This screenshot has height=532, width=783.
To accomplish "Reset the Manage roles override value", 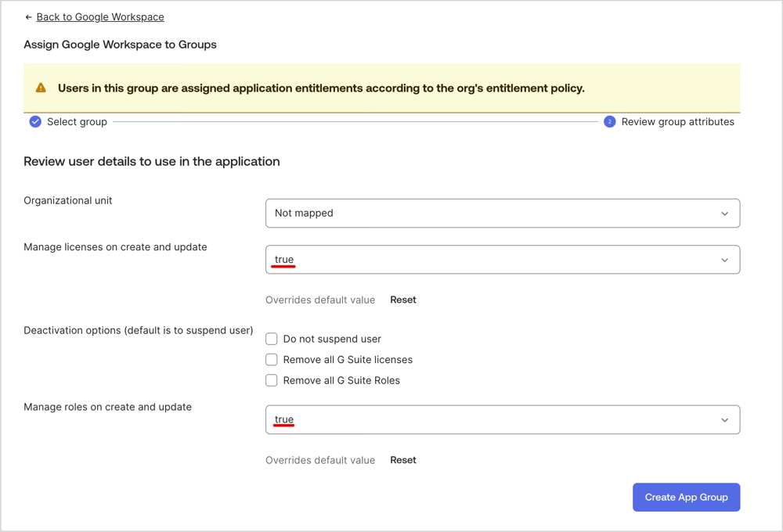I will point(403,460).
